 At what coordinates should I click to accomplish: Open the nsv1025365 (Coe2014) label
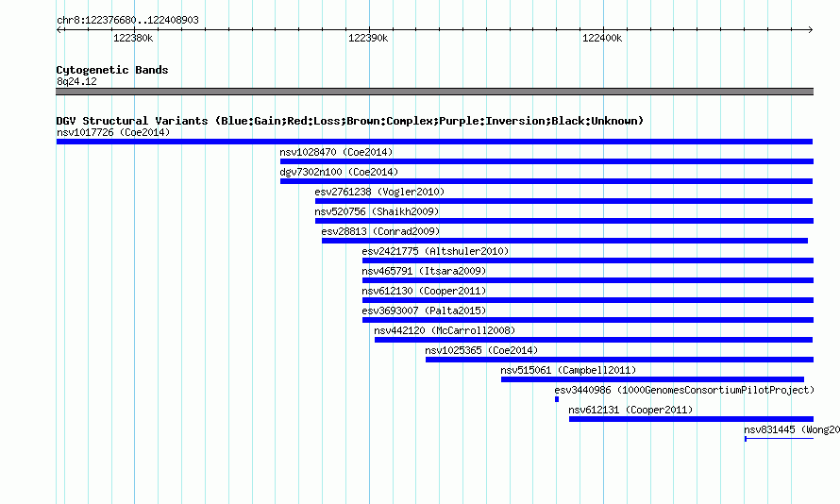tap(481, 350)
